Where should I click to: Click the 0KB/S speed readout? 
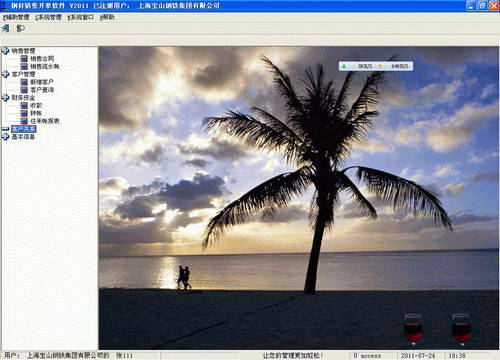pyautogui.click(x=365, y=66)
